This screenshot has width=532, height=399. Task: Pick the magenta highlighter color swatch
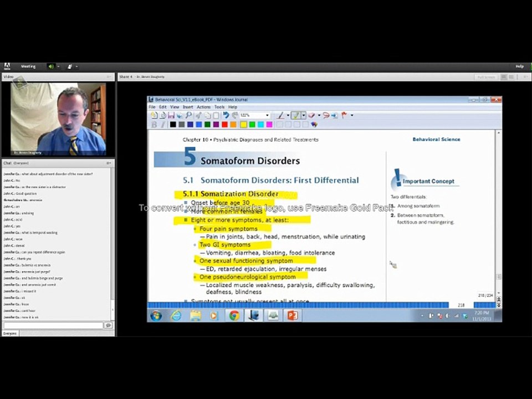269,125
